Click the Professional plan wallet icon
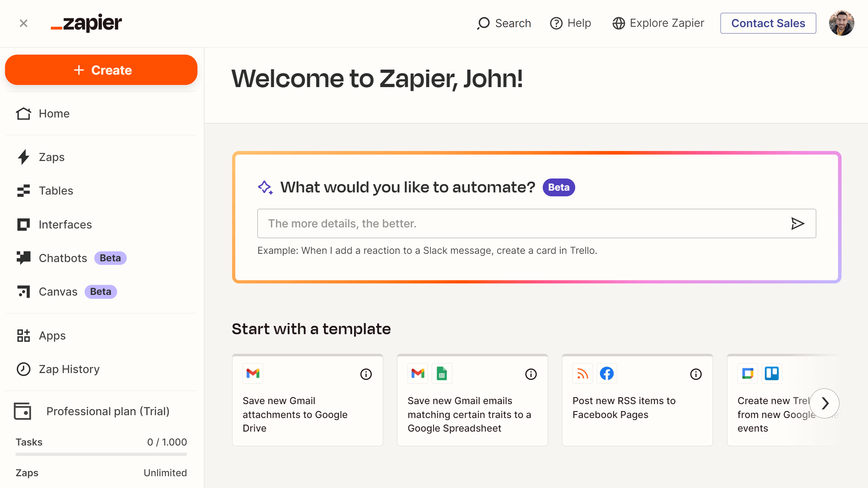Viewport: 868px width, 488px height. pyautogui.click(x=22, y=411)
